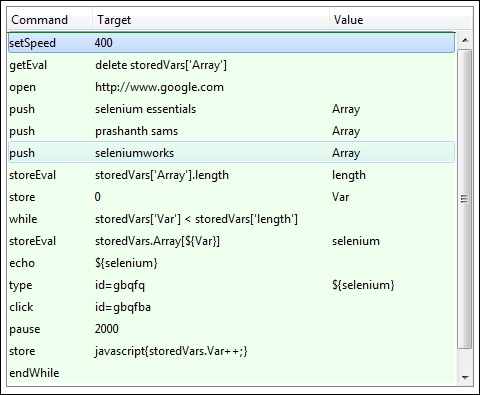Screen dimensions: 480x395
Task: Select the pause 2000 row
Action: pyautogui.click(x=232, y=329)
